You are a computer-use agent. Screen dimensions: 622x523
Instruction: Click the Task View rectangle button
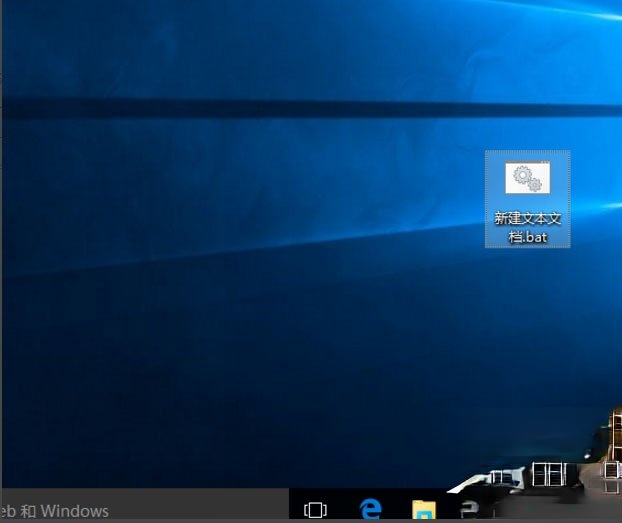[315, 510]
